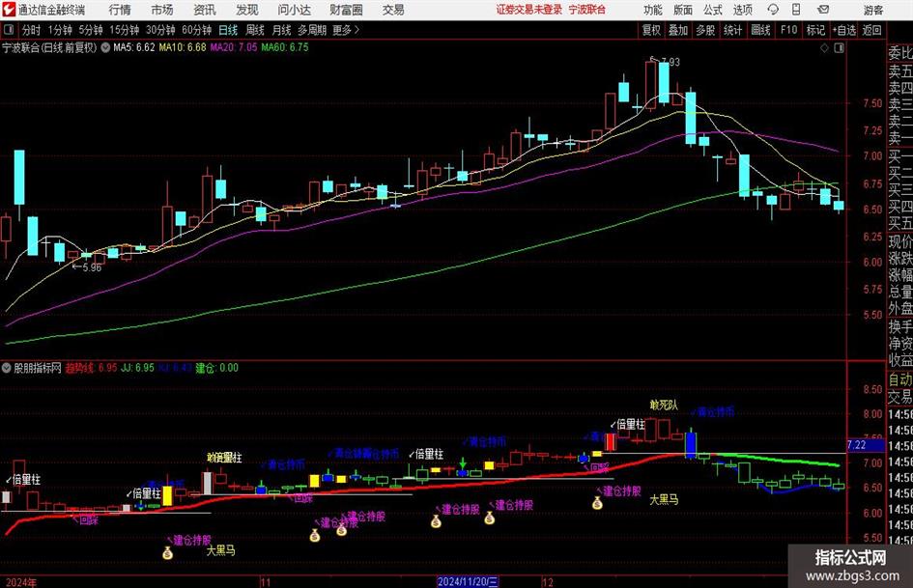The image size is (913, 588).
Task: Click the 通达信 red logo icon
Action: 9,10
